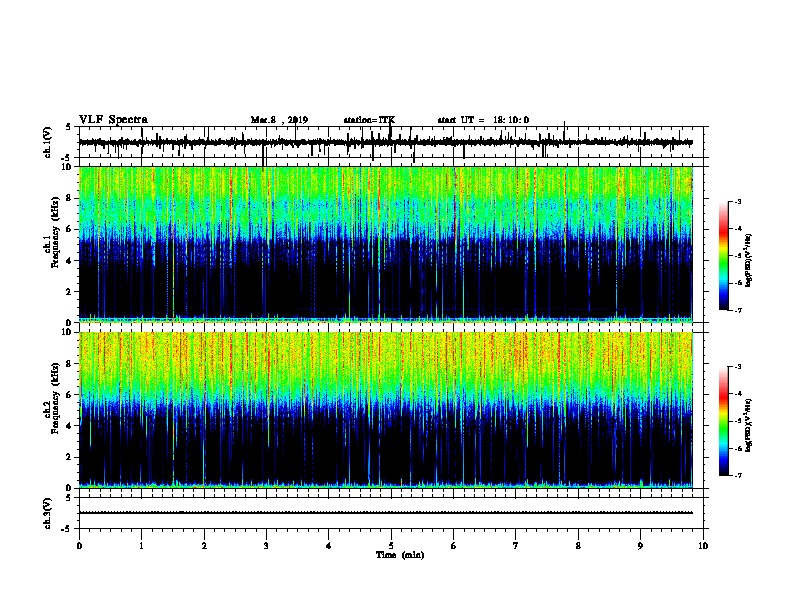Click the ch.2 colorbar log(PSD) unit label
The image size is (792, 612).
(x=748, y=425)
